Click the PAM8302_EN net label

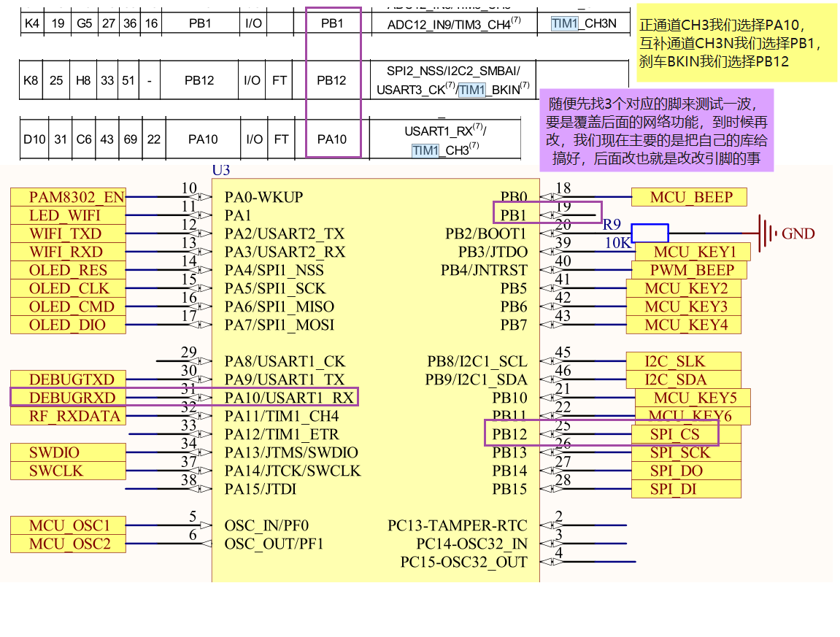pyautogui.click(x=68, y=197)
